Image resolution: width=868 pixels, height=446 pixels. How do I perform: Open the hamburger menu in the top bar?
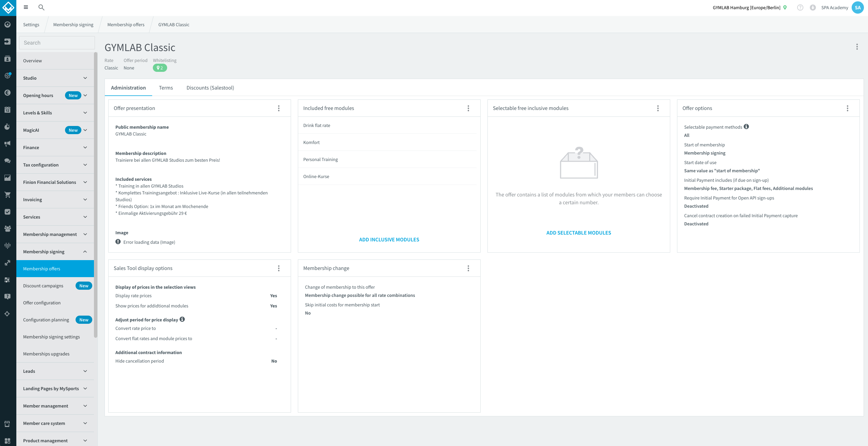[26, 7]
